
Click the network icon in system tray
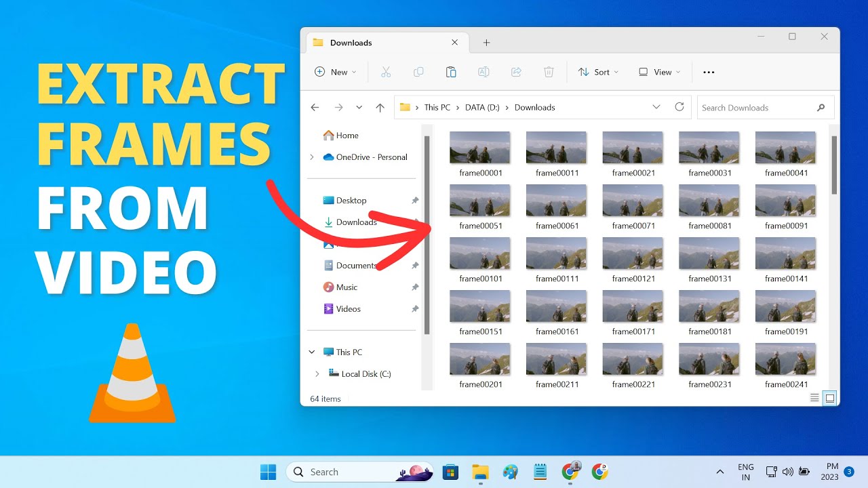771,472
